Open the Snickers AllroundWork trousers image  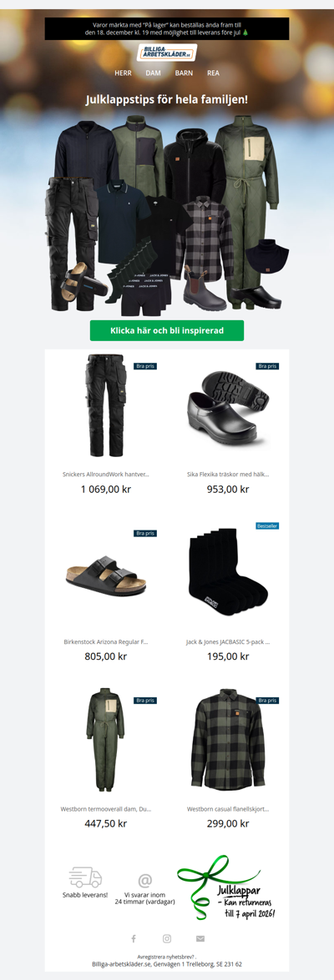106,405
